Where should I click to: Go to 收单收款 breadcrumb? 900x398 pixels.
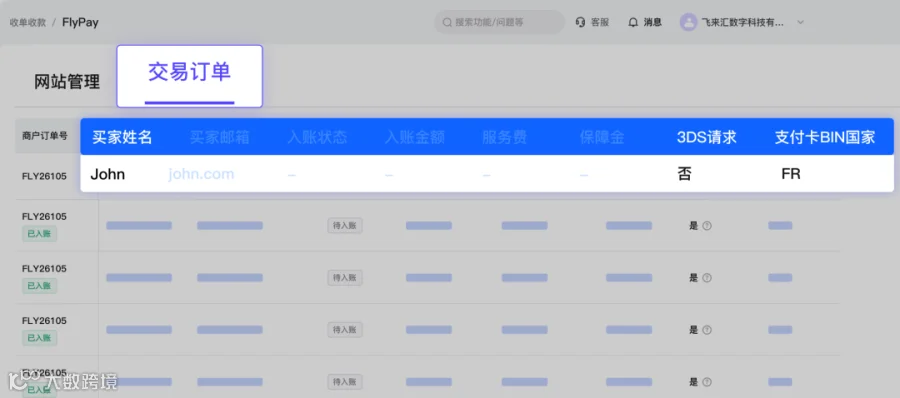[x=28, y=22]
